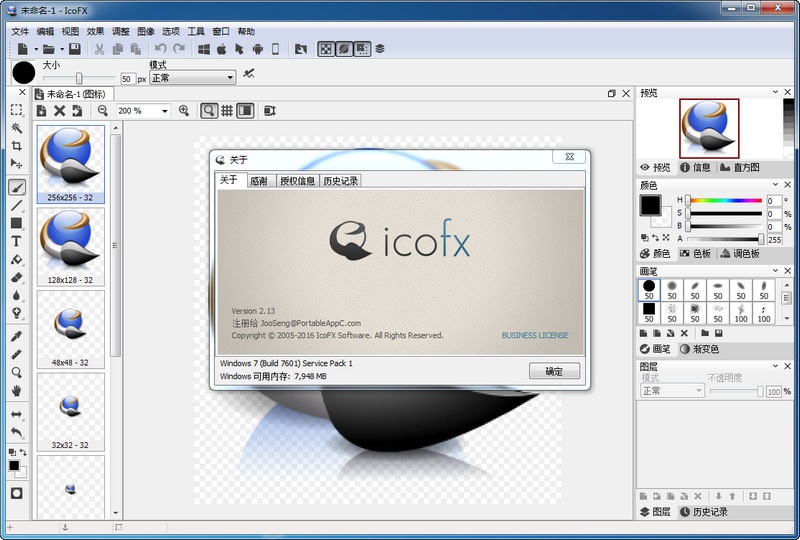Viewport: 800px width, 540px height.
Task: Toggle the diagonal stripes background button
Action: tap(344, 49)
